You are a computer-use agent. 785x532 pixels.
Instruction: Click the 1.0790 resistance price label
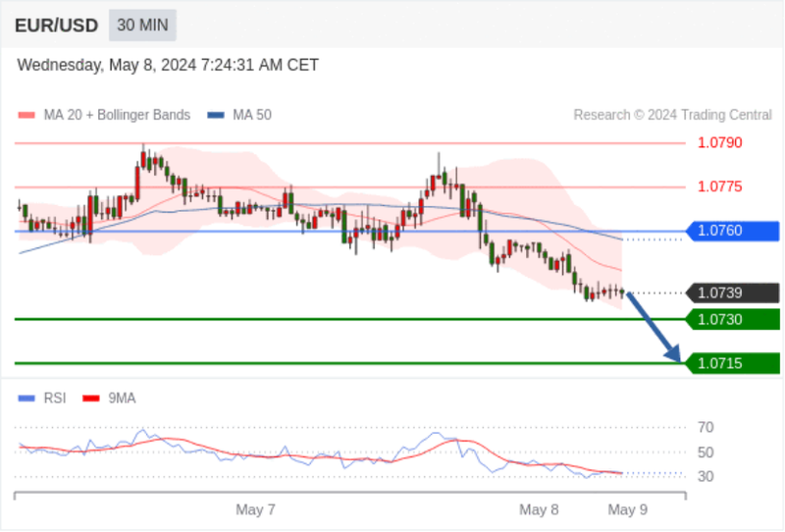[720, 142]
